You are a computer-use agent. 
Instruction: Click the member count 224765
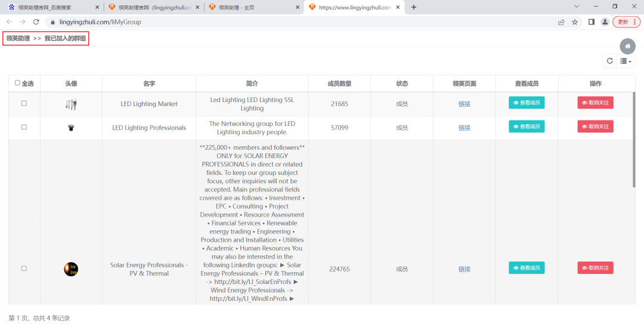click(339, 269)
